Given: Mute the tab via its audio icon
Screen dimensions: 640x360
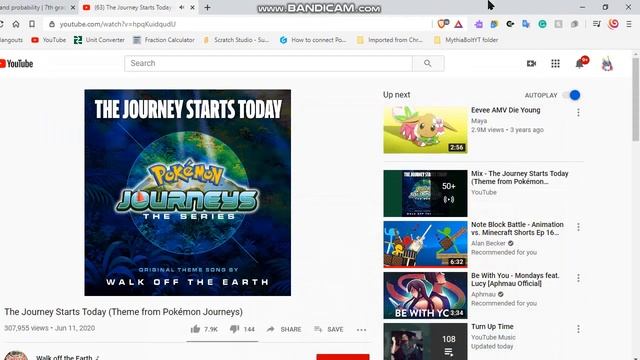Looking at the screenshot, I should coord(182,7).
